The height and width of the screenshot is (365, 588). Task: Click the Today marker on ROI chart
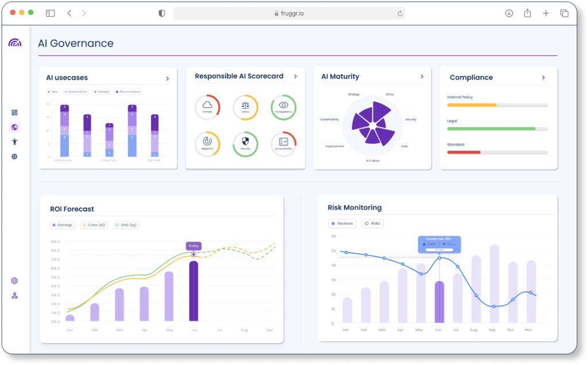tap(194, 246)
